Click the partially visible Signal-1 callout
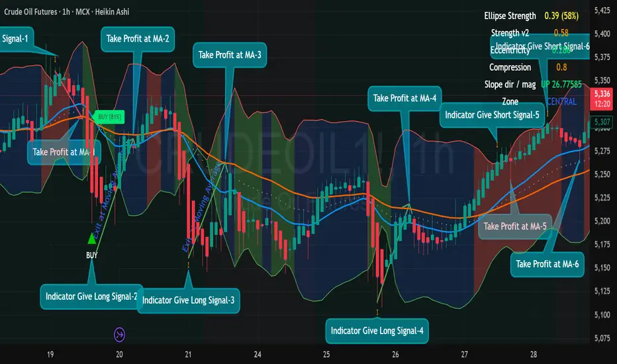Screen dimensions: 617x364 16,38
